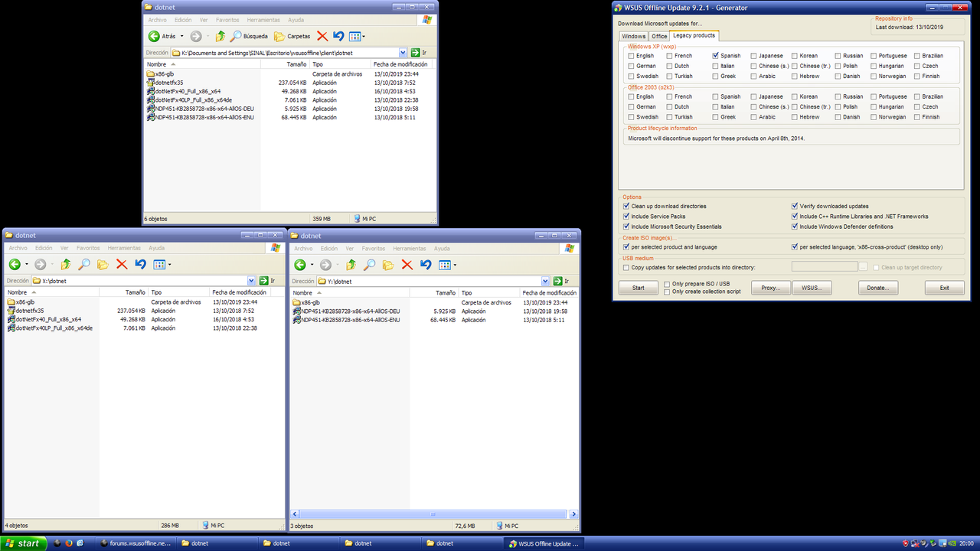
Task: Enable Copy updates for selected products into directory
Action: click(x=626, y=268)
